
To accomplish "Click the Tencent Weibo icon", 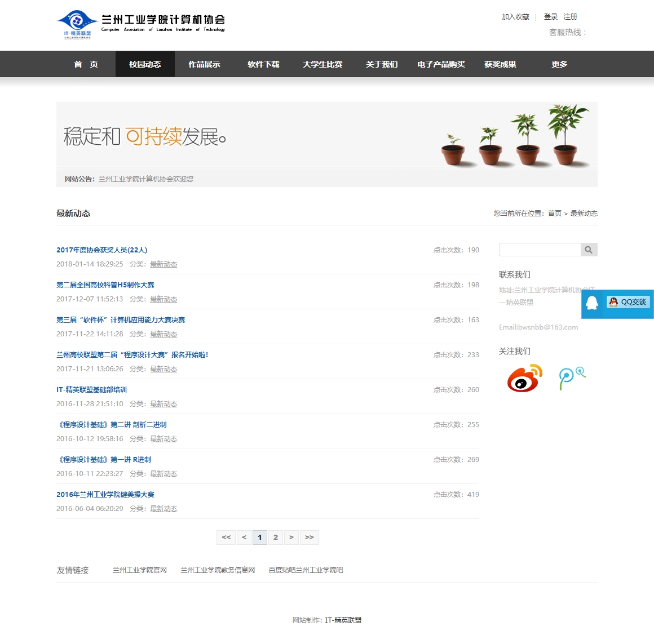I will [572, 377].
